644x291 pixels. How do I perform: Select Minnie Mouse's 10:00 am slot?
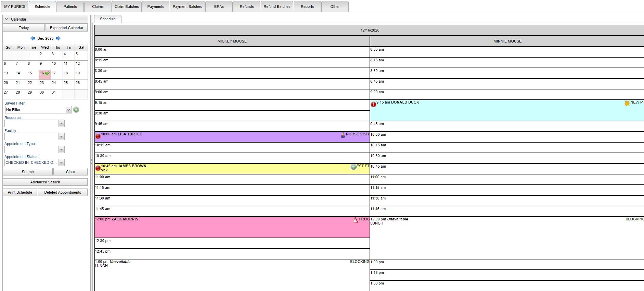click(x=507, y=137)
